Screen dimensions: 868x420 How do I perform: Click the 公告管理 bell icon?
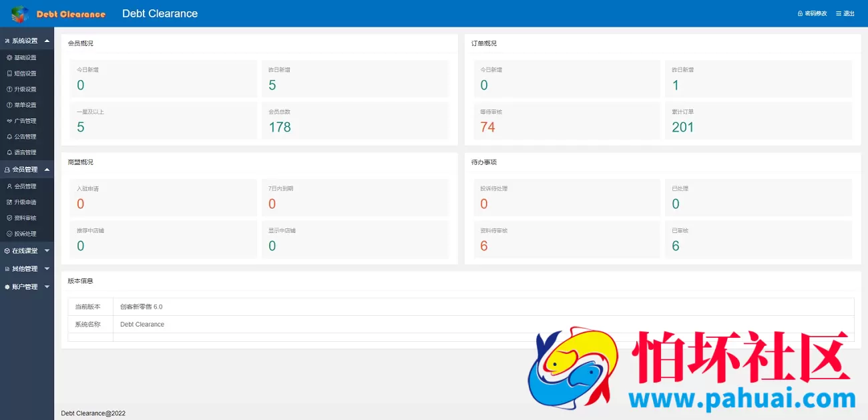(x=9, y=136)
